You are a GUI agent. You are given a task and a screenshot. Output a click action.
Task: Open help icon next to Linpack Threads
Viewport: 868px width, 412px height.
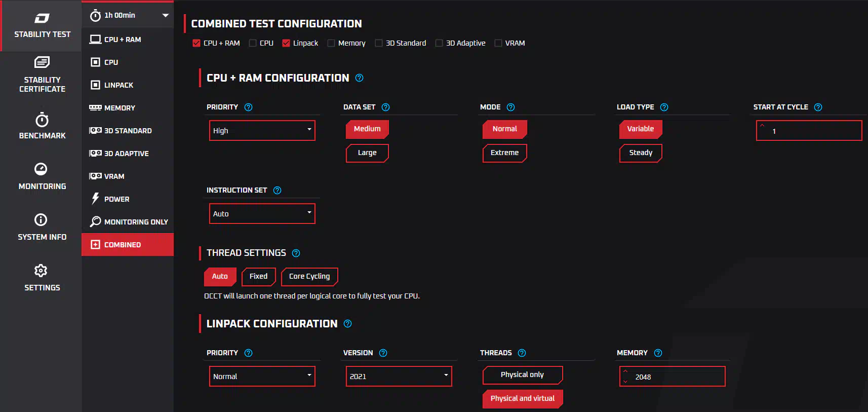click(x=522, y=353)
